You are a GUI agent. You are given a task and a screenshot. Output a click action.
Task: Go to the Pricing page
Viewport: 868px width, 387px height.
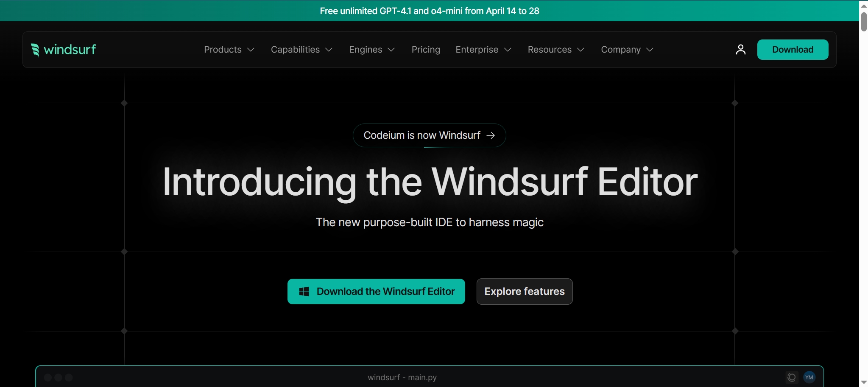pos(426,50)
